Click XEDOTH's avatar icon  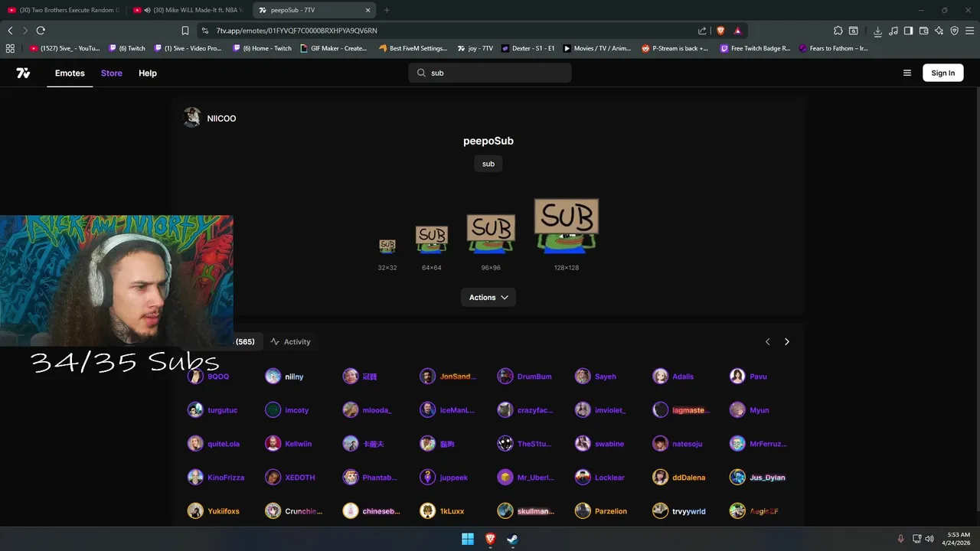(273, 478)
